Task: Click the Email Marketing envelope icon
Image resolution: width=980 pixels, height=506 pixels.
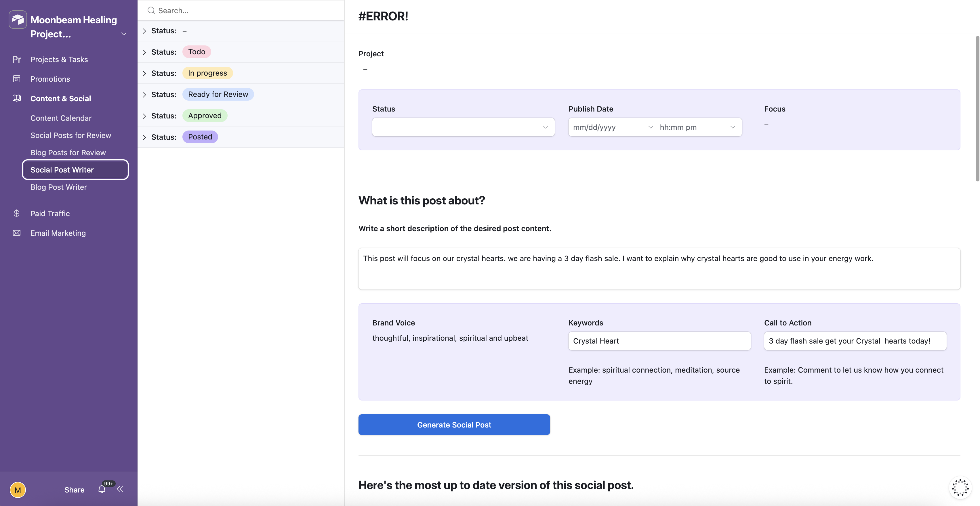Action: coord(17,233)
